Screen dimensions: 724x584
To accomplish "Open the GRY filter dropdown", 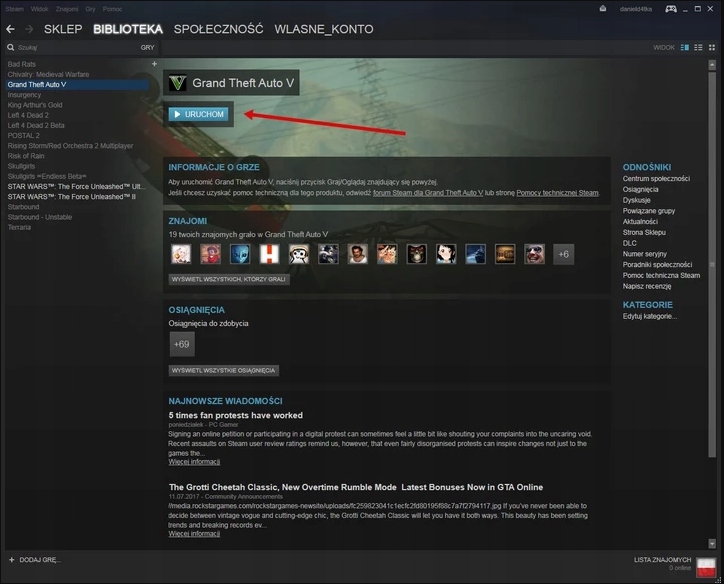I will (x=147, y=48).
